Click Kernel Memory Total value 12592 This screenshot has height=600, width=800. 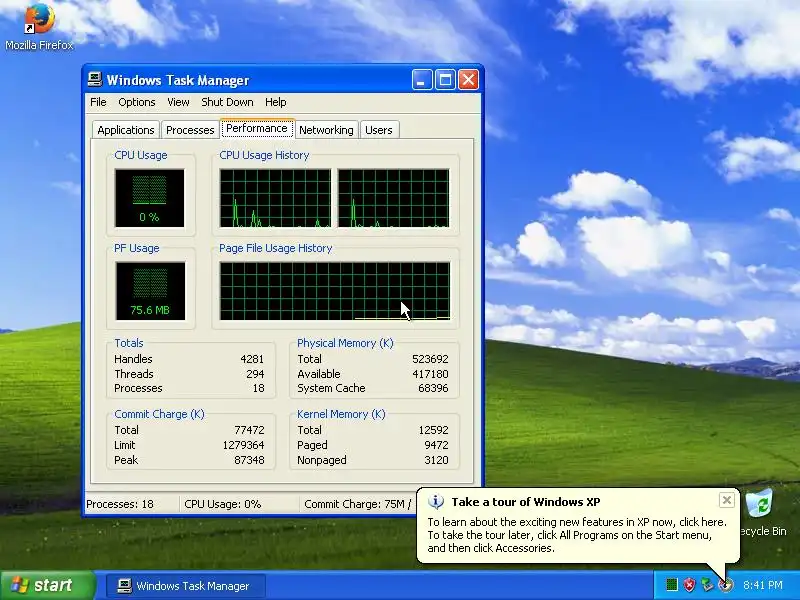pos(433,430)
